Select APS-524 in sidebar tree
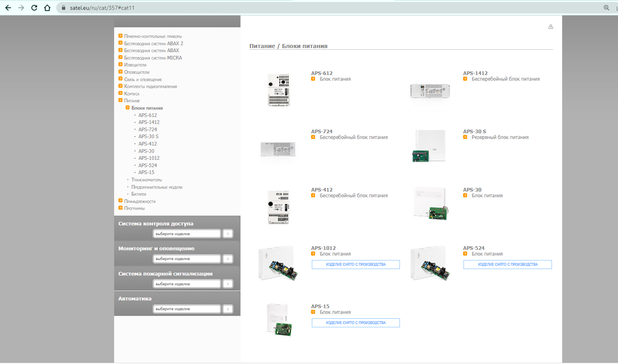This screenshot has width=618, height=364. 148,165
